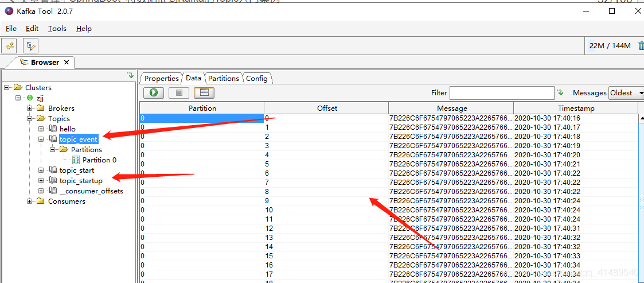Image resolution: width=644 pixels, height=283 pixels.
Task: Open the Help menu
Action: 84,28
